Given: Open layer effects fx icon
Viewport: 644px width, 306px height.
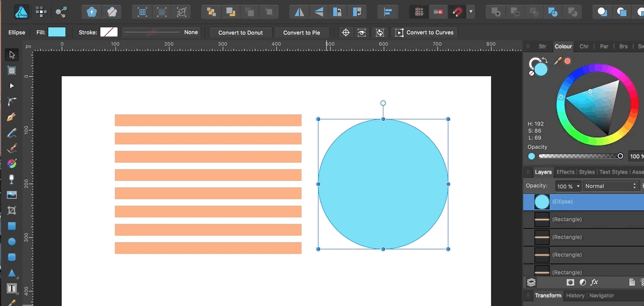Looking at the screenshot, I should 594,282.
